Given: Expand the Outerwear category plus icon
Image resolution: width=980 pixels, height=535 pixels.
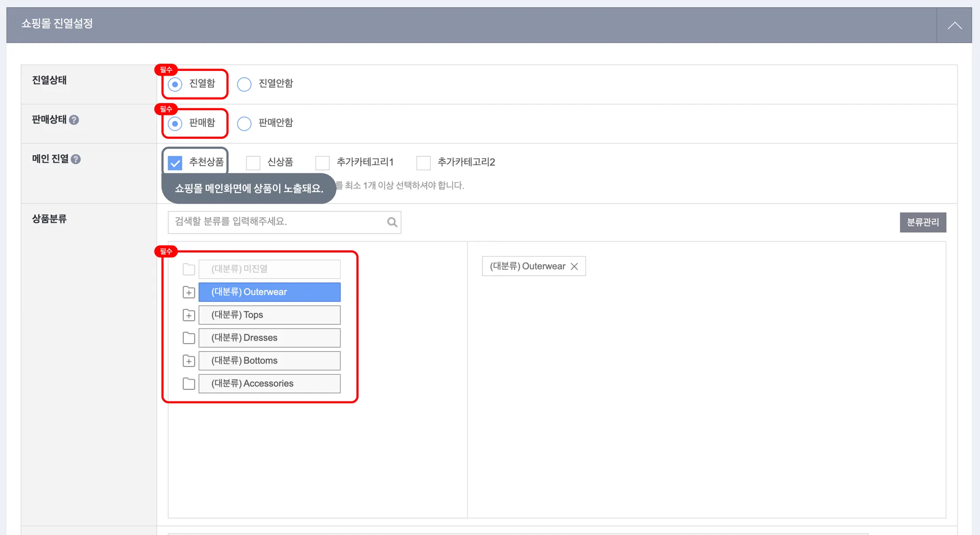Looking at the screenshot, I should coord(189,292).
